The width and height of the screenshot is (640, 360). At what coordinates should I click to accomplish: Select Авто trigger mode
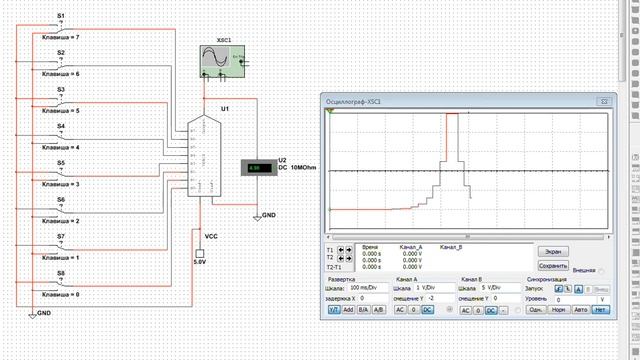coord(580,310)
